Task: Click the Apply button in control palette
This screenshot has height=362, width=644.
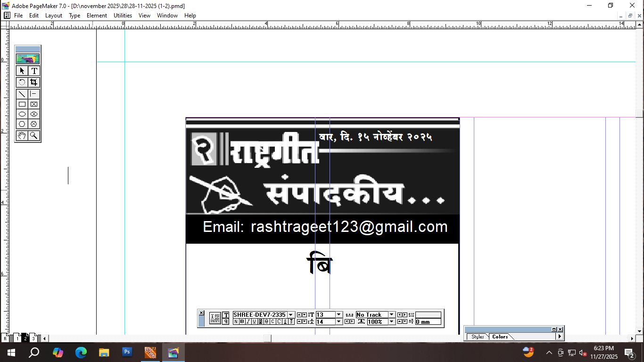Action: coord(215,318)
